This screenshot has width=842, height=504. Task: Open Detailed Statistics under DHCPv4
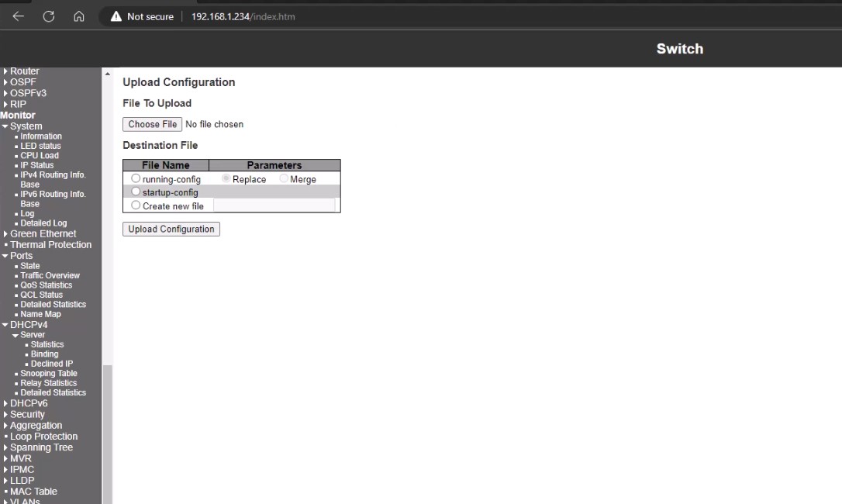[53, 393]
